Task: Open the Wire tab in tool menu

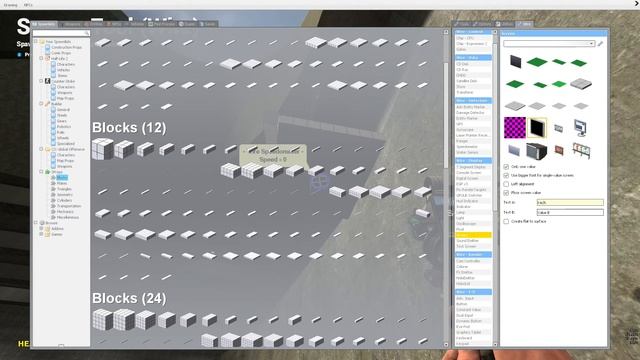Action: [524, 24]
